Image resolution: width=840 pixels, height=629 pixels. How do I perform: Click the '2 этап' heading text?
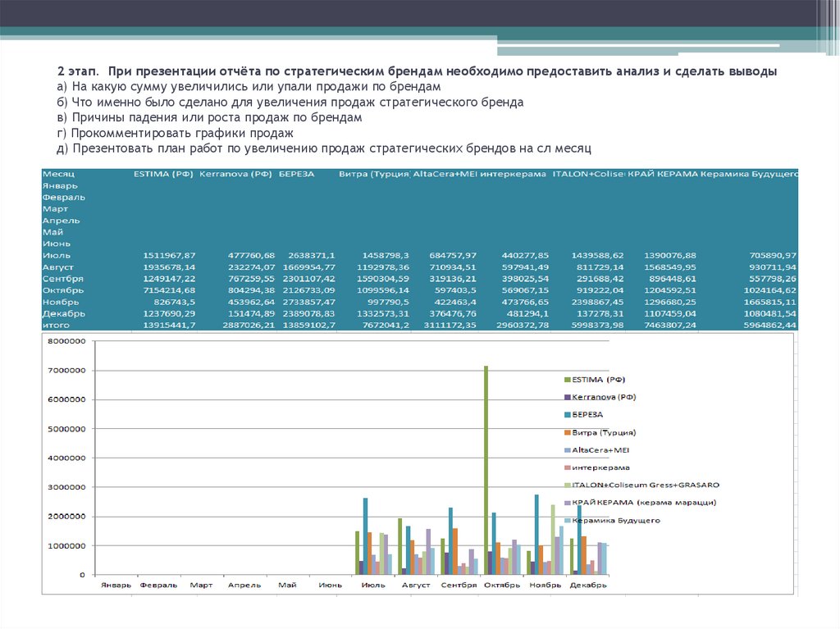(x=76, y=72)
